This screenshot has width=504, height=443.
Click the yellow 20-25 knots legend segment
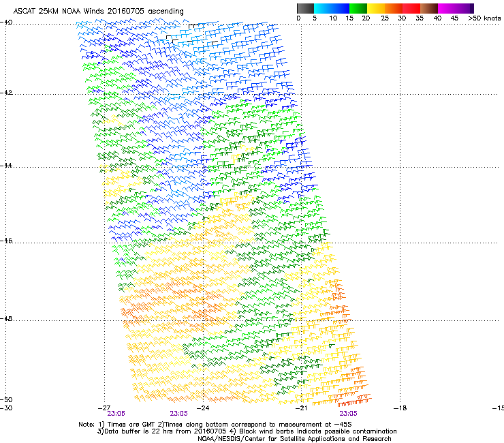pos(376,8)
